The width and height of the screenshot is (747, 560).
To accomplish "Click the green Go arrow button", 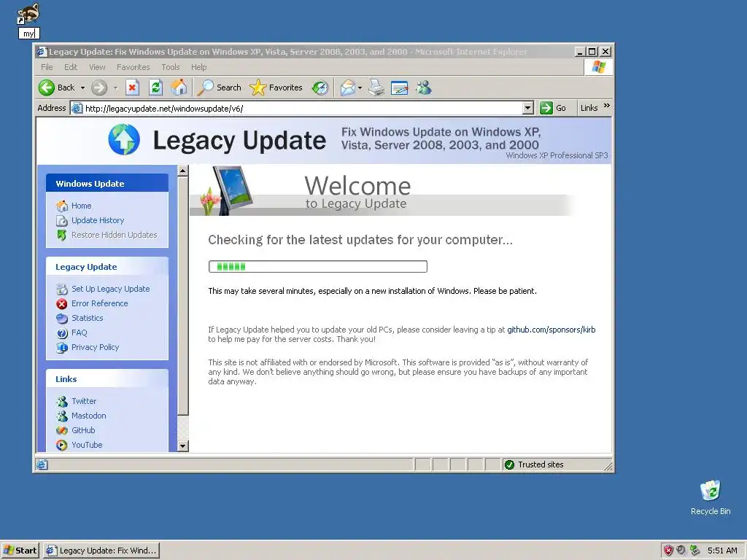I will coord(553,108).
